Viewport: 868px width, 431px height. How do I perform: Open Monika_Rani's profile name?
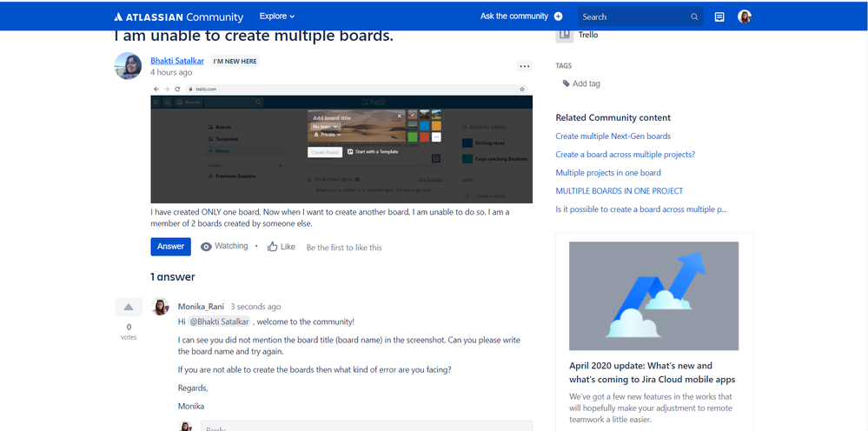(x=202, y=307)
